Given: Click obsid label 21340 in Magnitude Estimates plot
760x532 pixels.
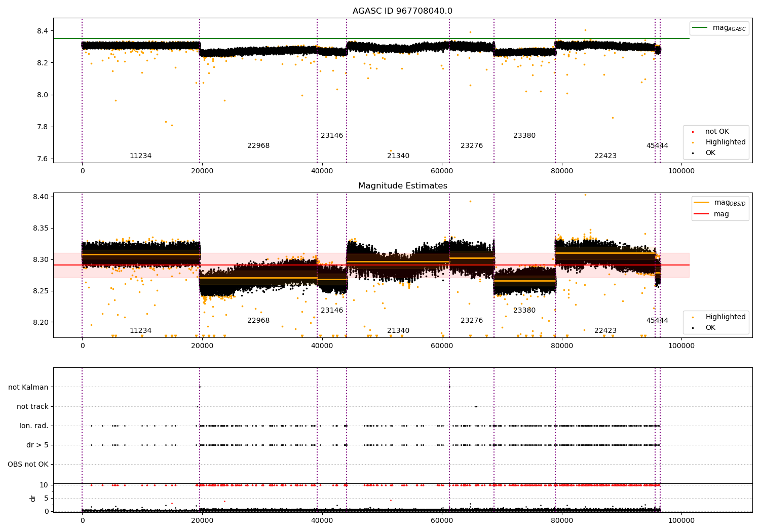Looking at the screenshot, I should [x=398, y=331].
